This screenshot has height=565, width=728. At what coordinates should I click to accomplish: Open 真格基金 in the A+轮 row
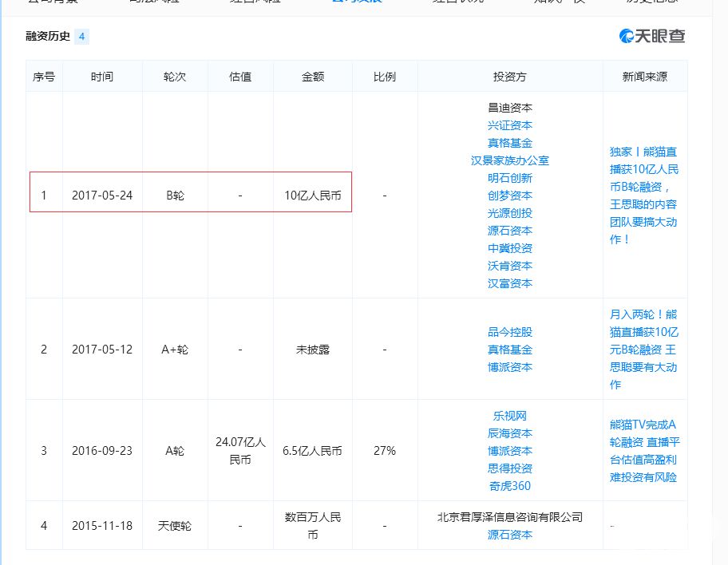[510, 350]
